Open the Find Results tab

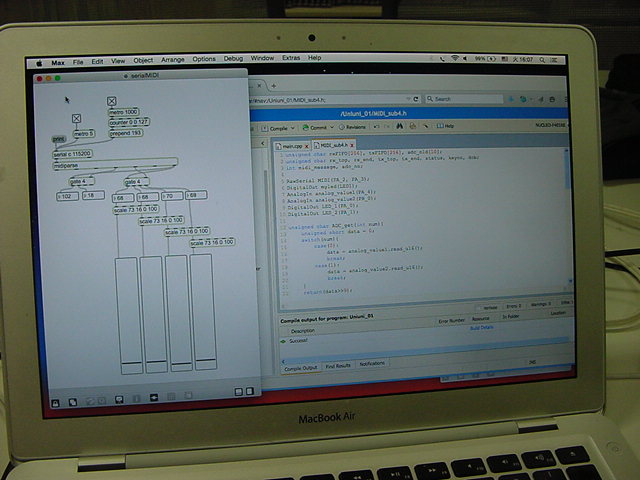[x=338, y=366]
